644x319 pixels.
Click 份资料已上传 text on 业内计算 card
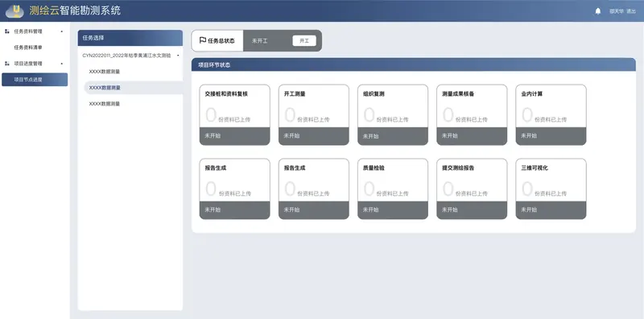(551, 119)
